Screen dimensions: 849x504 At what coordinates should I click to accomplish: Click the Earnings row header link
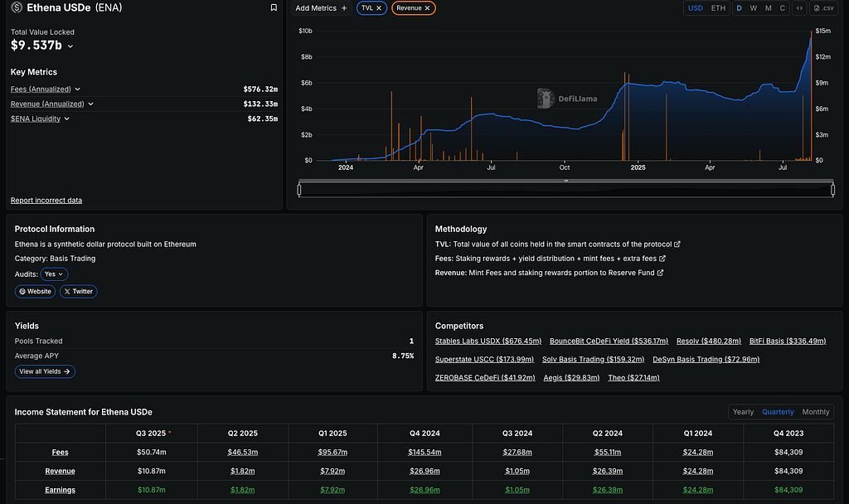tap(60, 490)
